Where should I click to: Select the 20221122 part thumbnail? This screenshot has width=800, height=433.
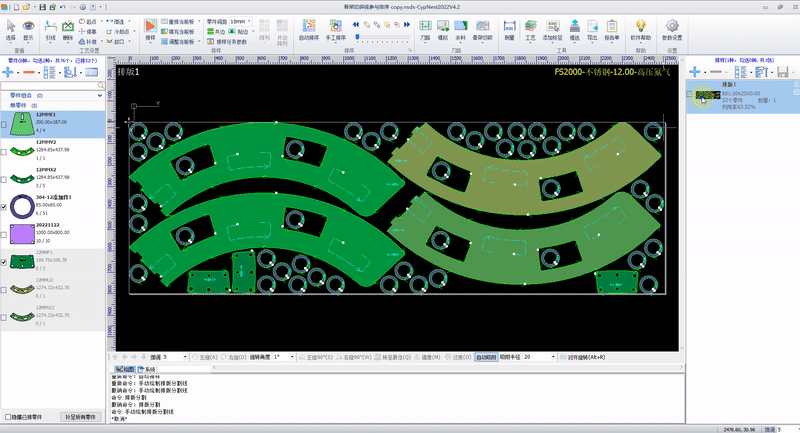(x=21, y=234)
